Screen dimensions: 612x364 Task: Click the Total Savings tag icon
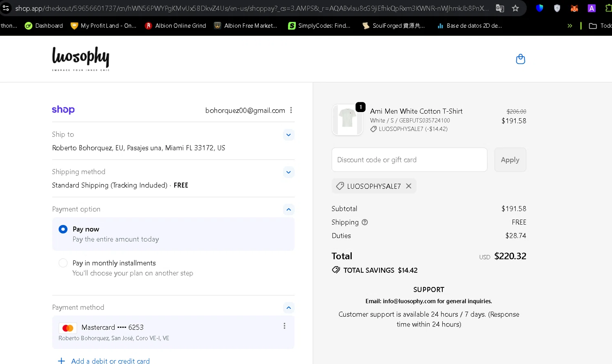(336, 270)
